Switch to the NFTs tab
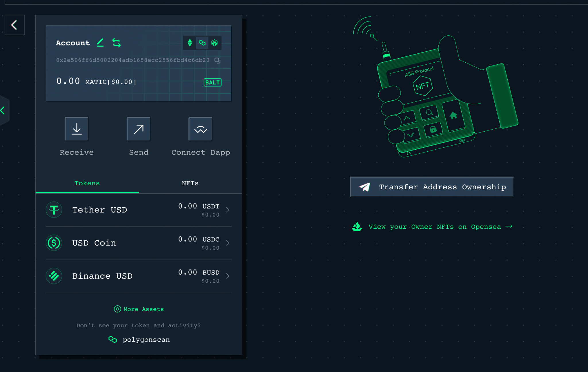Screen dimensions: 588x372 [x=190, y=183]
